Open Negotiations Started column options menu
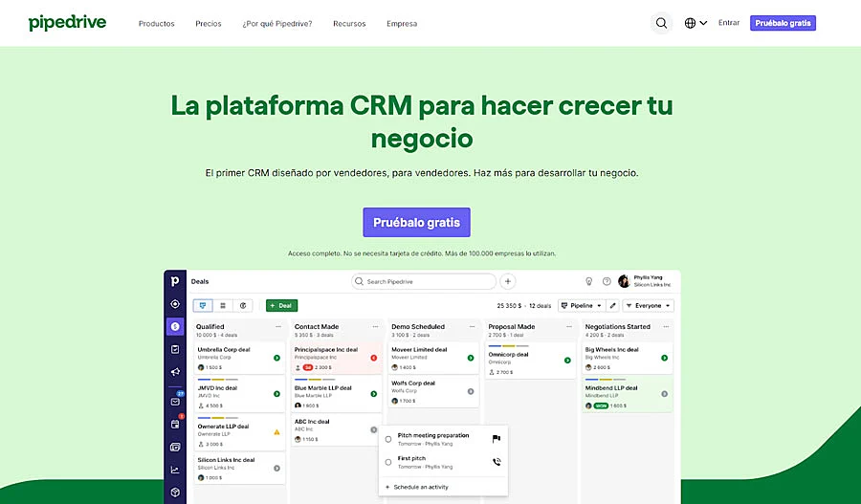The width and height of the screenshot is (861, 504). [x=666, y=327]
